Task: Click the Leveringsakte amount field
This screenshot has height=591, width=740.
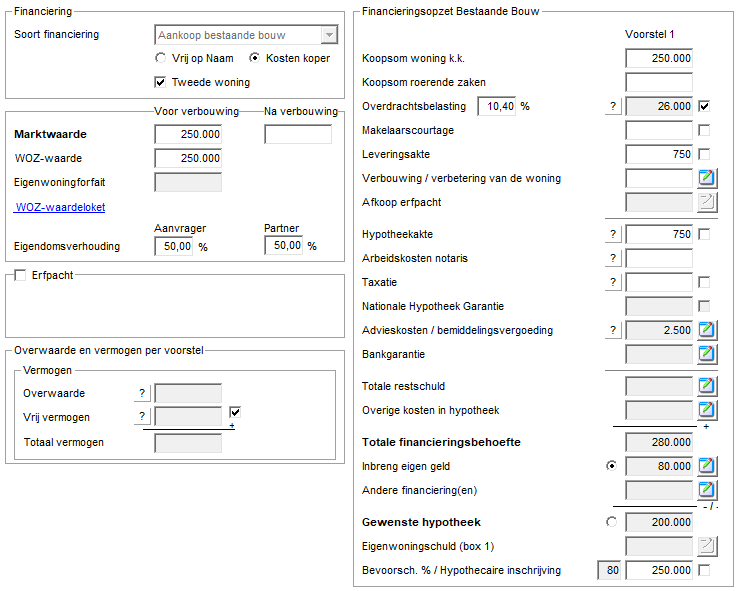Action: [659, 154]
